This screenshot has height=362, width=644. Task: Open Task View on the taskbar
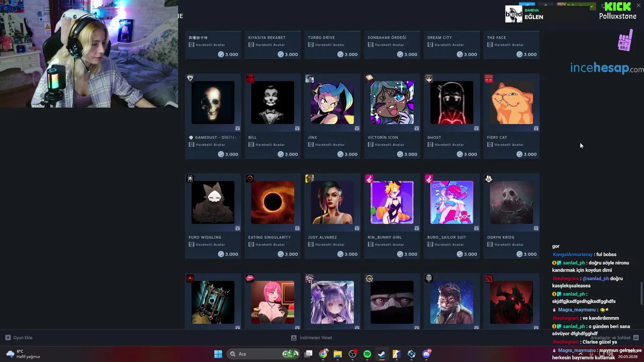tap(308, 354)
